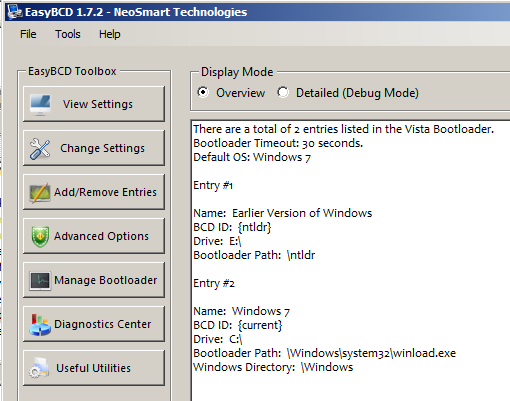Click the pie chart Diagnostics Center icon
The height and width of the screenshot is (401, 510).
tap(40, 324)
